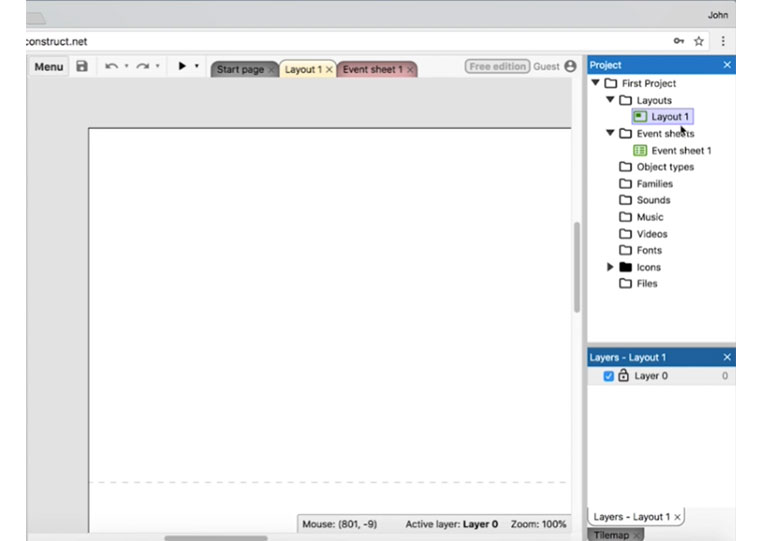Collapse the Layouts folder
The image size is (763, 541).
(610, 100)
